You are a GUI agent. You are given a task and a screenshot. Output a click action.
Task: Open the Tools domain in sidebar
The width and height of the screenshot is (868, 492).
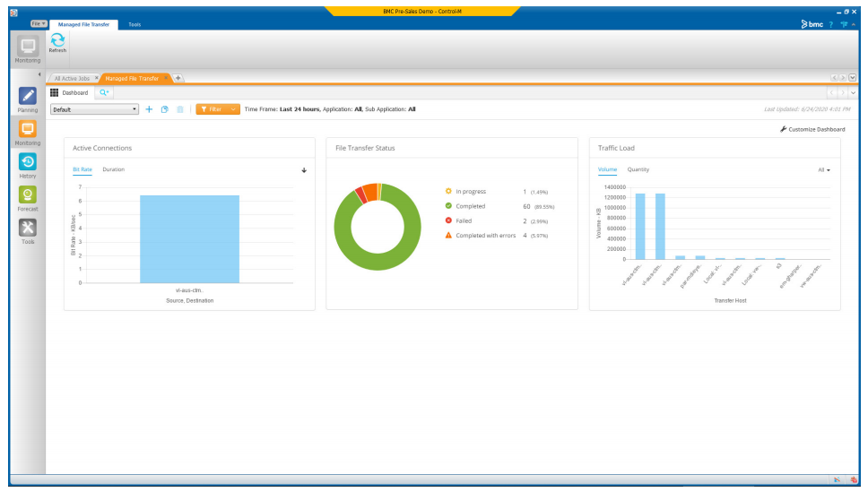[28, 229]
